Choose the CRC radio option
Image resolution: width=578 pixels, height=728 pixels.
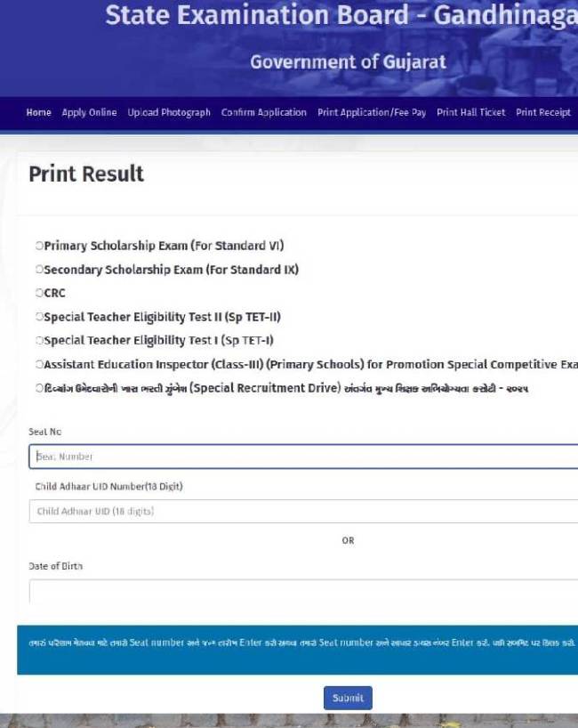(x=39, y=293)
